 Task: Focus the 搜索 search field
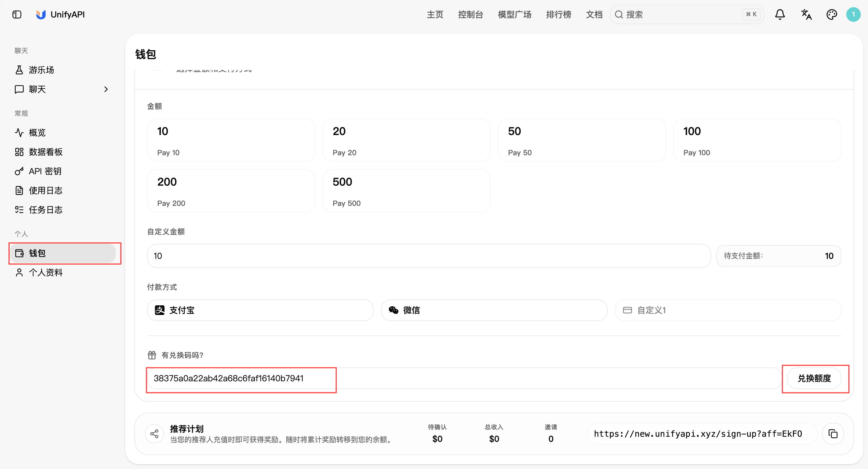tap(687, 14)
